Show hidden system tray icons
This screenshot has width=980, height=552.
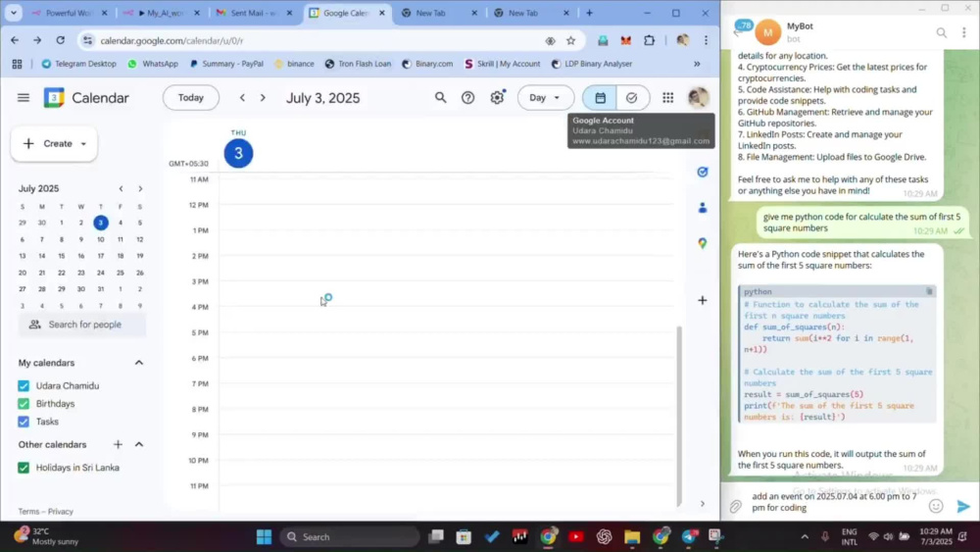click(805, 537)
